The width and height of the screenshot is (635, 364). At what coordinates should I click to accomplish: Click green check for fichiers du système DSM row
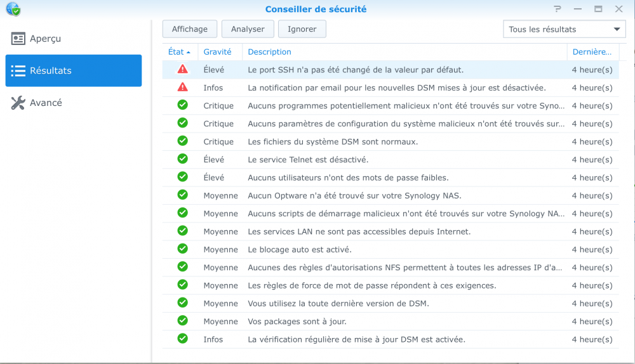tap(183, 141)
